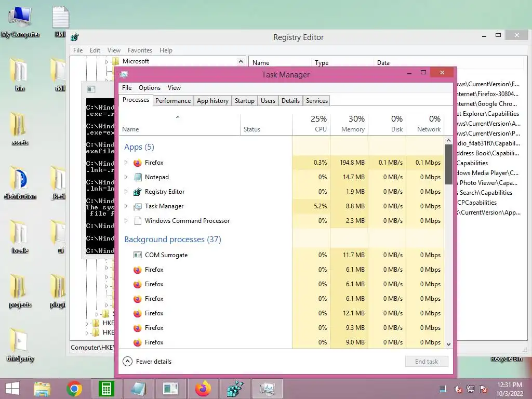This screenshot has width=532, height=399.
Task: Switch to the App history tab
Action: pyautogui.click(x=212, y=101)
